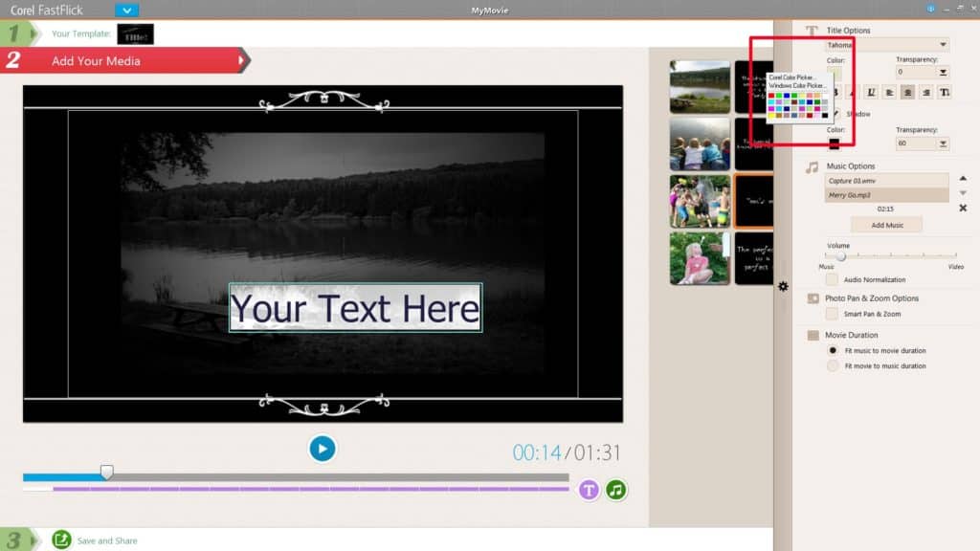Click the gear settings icon on panel edge
Image resolution: width=980 pixels, height=551 pixels.
783,286
